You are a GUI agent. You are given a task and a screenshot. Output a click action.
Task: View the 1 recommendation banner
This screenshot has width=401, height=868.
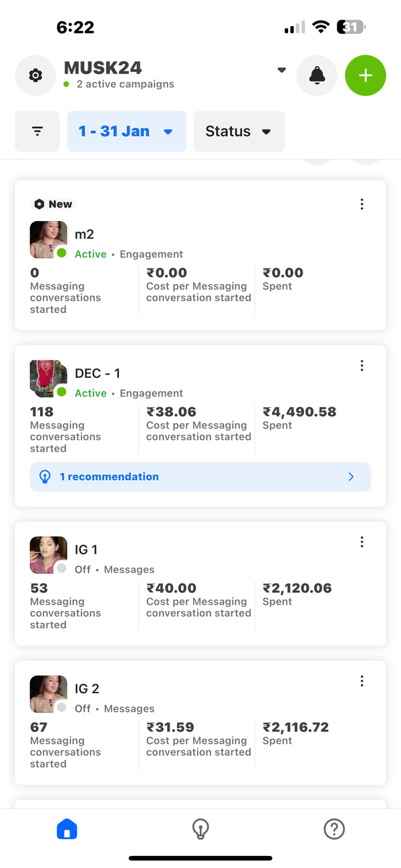click(x=200, y=477)
